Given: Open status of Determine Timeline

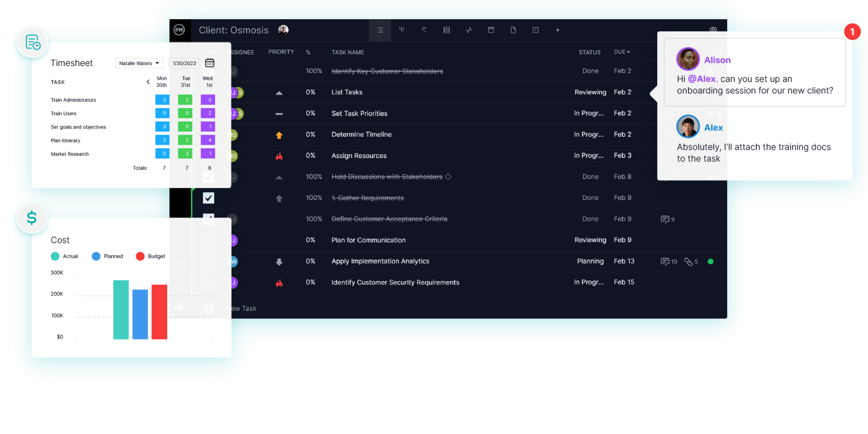Looking at the screenshot, I should click(x=589, y=134).
